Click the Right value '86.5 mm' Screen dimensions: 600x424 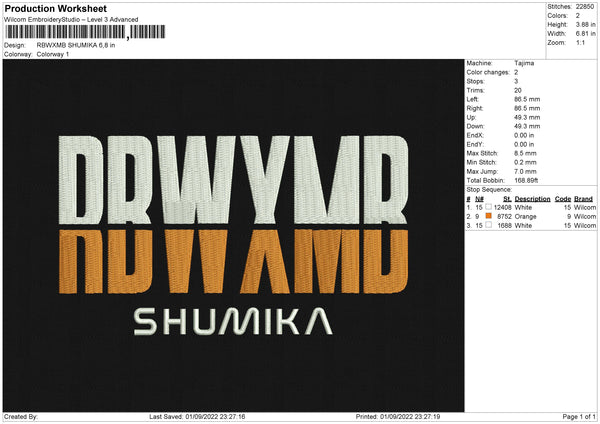[527, 108]
